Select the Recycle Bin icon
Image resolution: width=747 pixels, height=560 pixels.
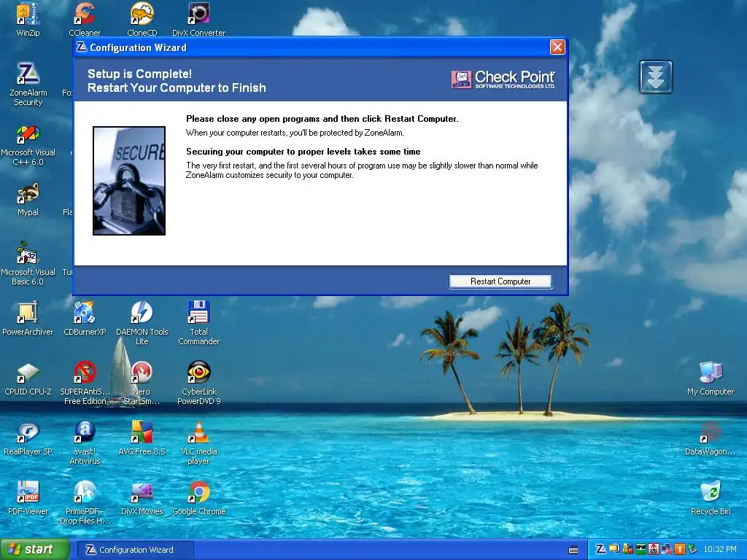(x=711, y=498)
